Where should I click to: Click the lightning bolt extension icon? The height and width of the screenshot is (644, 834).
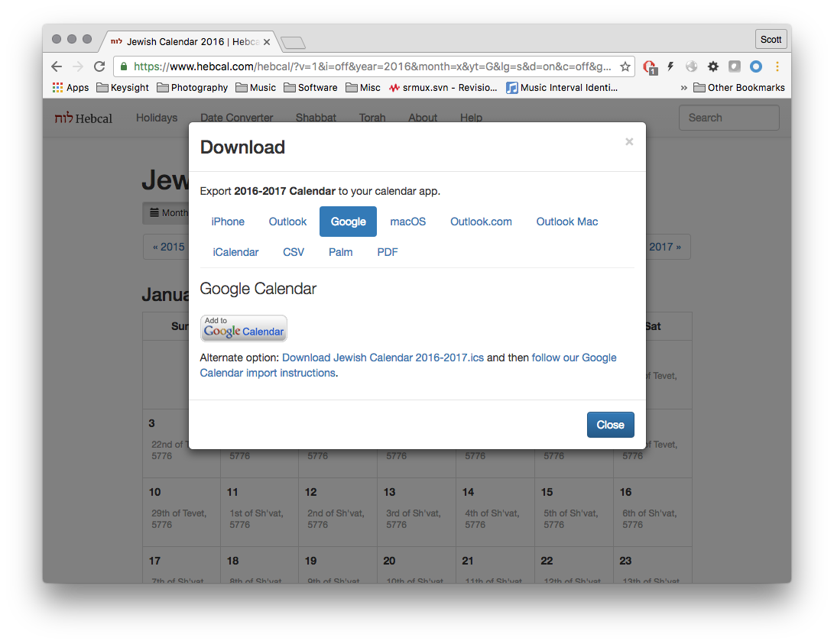pyautogui.click(x=670, y=66)
